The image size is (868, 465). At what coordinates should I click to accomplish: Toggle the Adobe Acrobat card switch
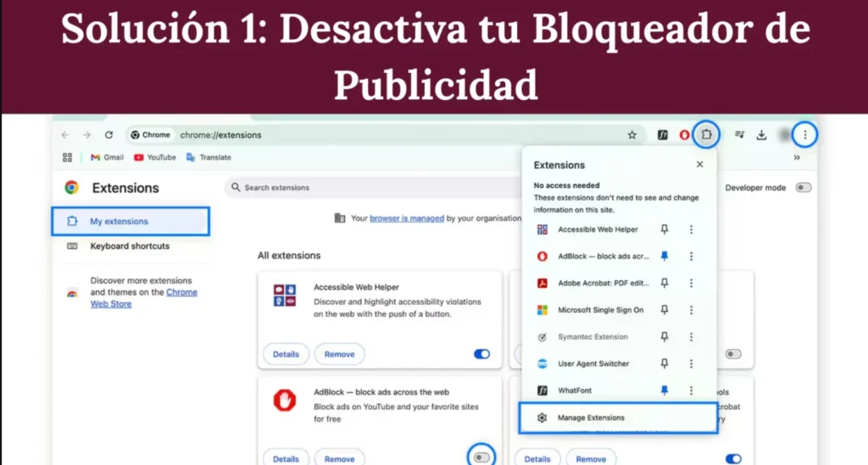point(733,458)
